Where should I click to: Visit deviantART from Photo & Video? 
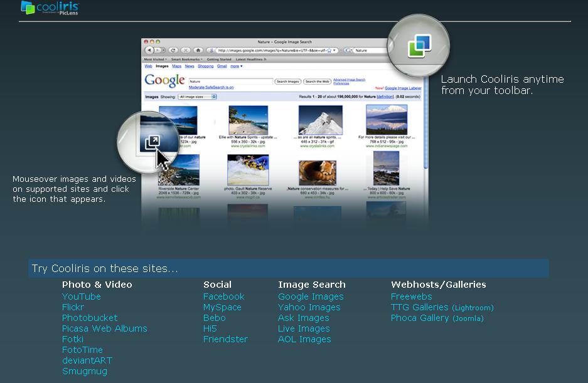click(x=87, y=360)
